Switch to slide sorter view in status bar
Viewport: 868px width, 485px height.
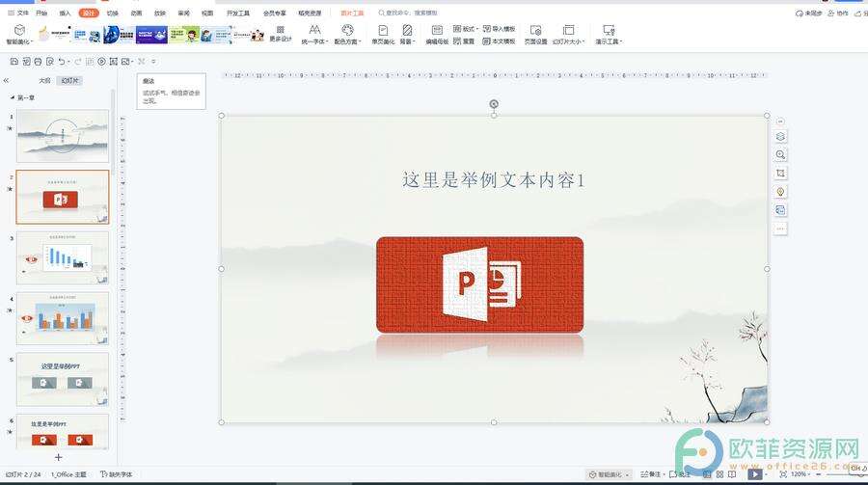[719, 474]
